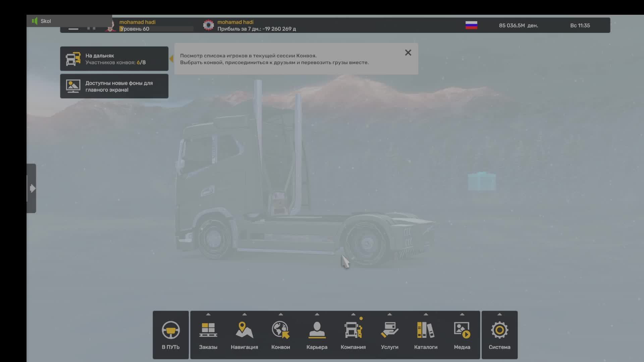Click the mohamad hadi company name
Screen dimensions: 644x362
coord(235,22)
